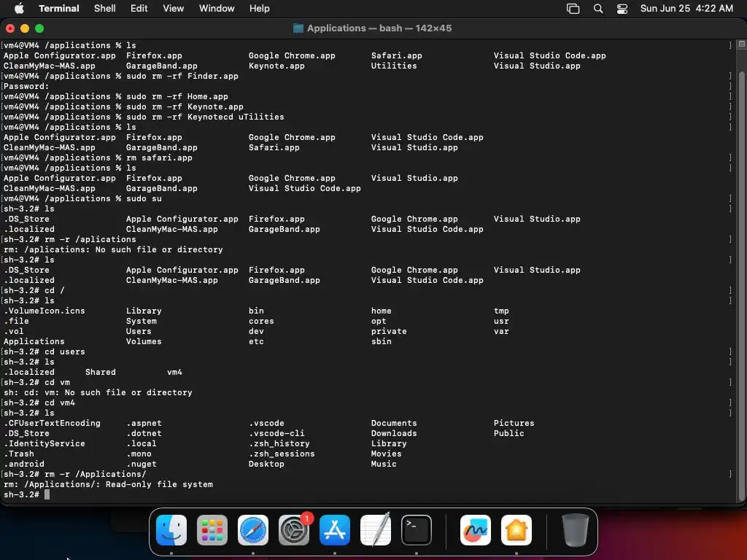Click the 'sudo su' command
Viewport: 747px width, 560px height.
[144, 198]
